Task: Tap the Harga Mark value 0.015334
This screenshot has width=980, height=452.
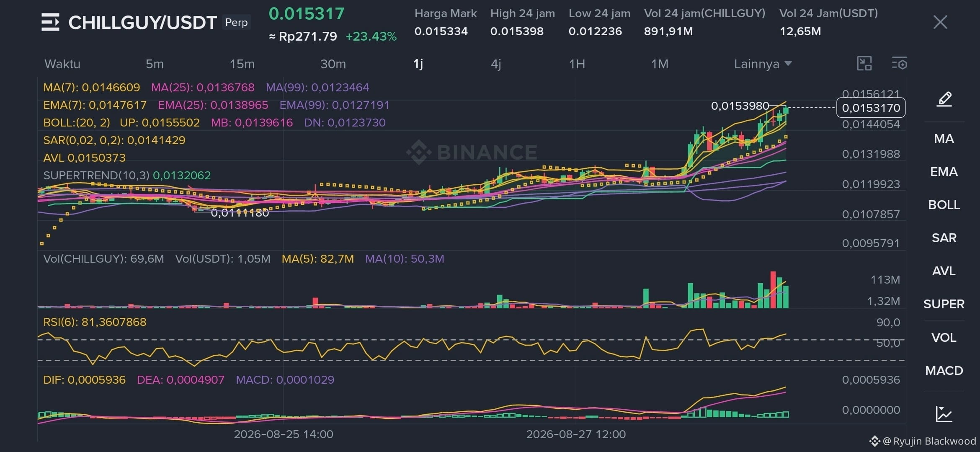Action: coord(441,31)
